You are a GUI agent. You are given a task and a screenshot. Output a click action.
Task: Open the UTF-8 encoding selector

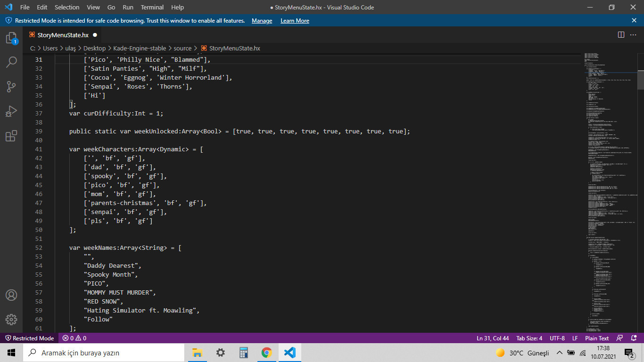[557, 338]
